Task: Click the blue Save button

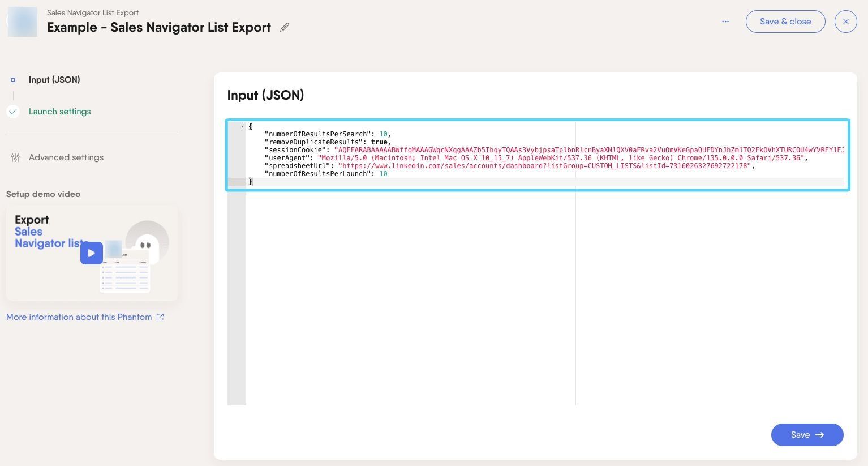Action: click(807, 435)
